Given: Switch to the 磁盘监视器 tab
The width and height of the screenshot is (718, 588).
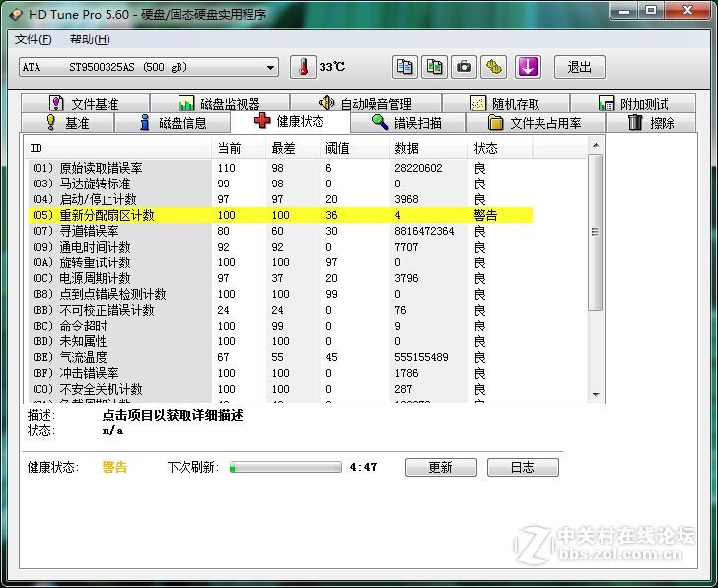Looking at the screenshot, I should click(x=220, y=103).
